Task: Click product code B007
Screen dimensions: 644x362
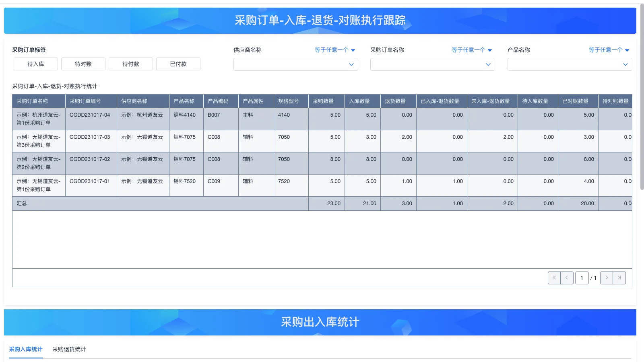Action: (x=214, y=115)
